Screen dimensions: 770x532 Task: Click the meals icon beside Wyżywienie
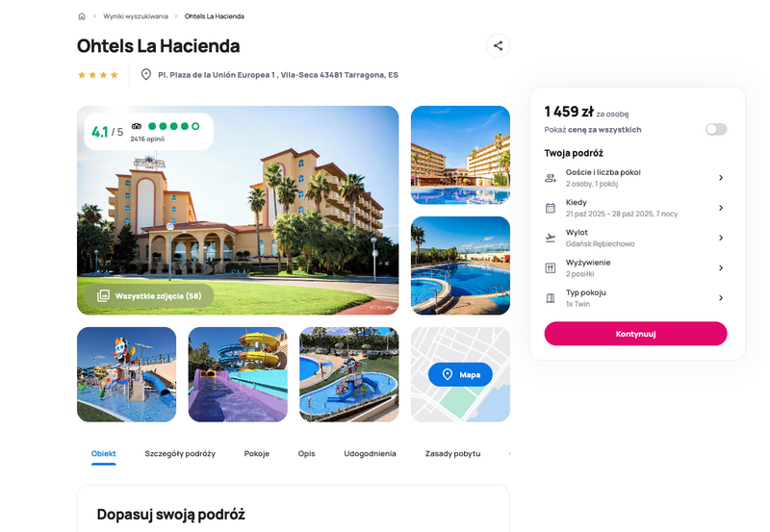551,268
